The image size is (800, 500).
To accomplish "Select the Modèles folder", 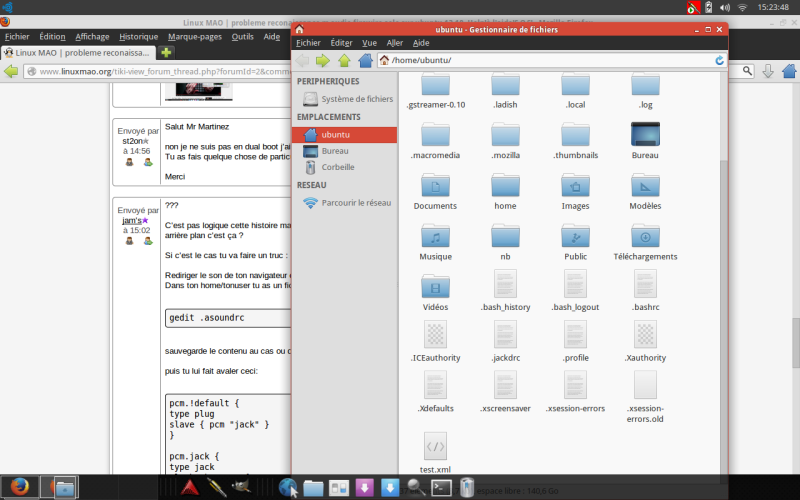I will (x=645, y=191).
